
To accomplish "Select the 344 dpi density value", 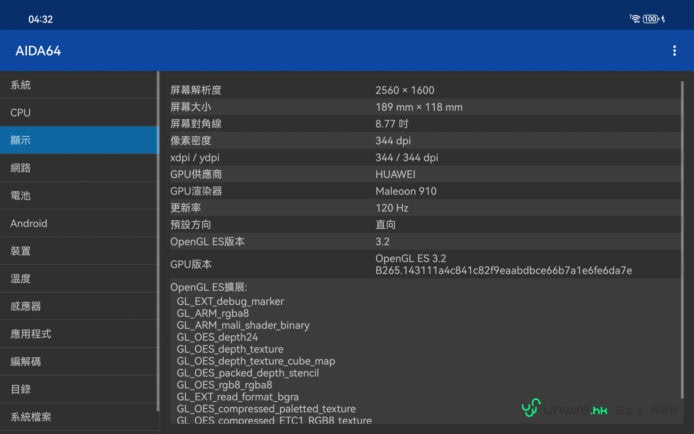I will 393,141.
